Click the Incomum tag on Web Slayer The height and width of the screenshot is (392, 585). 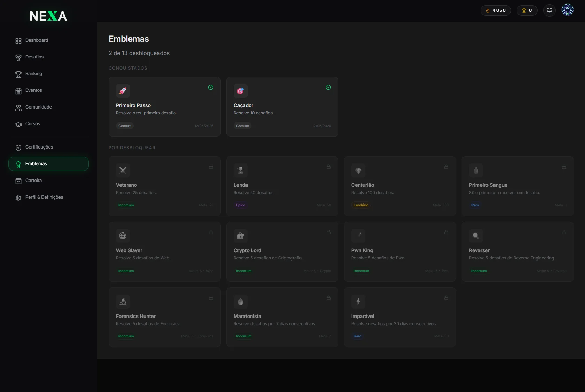(x=126, y=271)
